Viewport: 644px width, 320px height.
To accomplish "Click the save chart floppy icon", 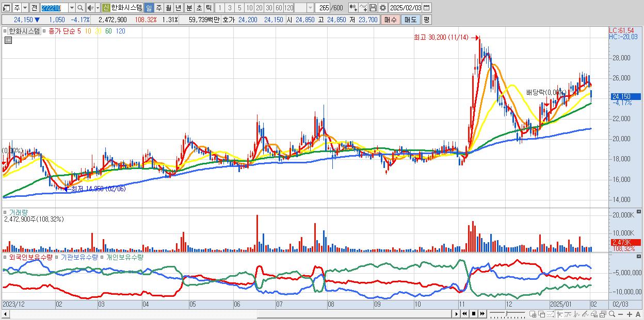I will click(373, 8).
